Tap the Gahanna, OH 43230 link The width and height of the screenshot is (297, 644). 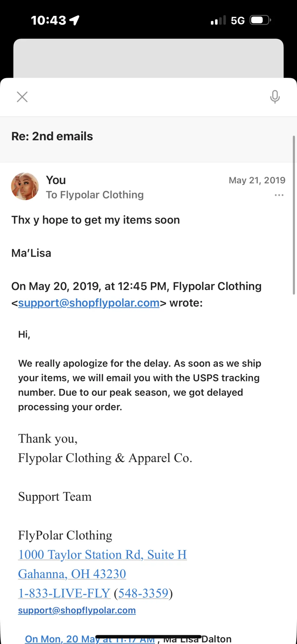pyautogui.click(x=72, y=574)
